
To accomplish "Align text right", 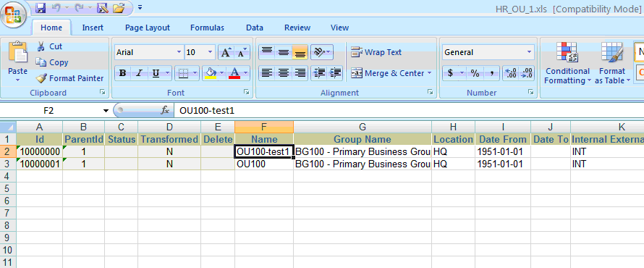I will point(300,74).
